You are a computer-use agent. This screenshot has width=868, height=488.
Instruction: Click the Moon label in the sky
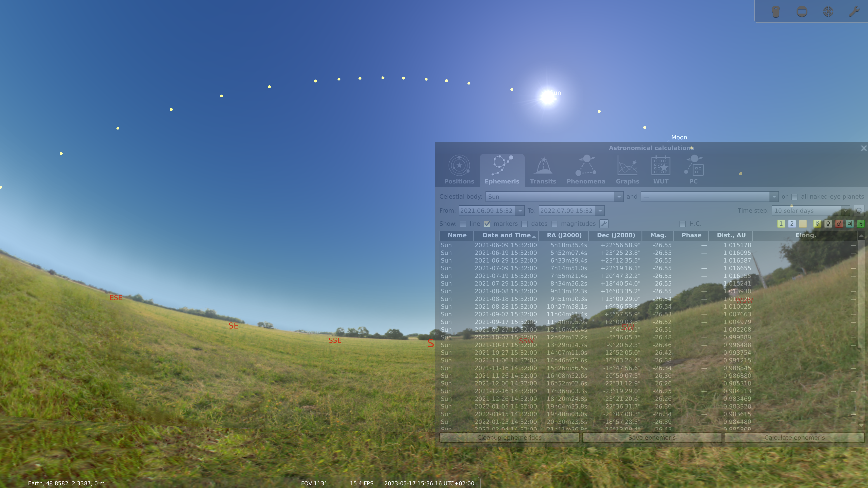679,137
